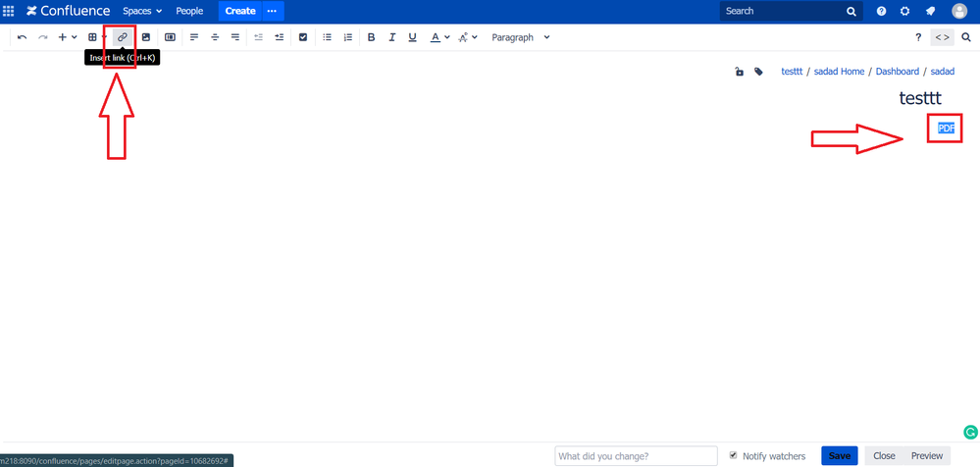980x467 pixels.
Task: Toggle the Notify watchers checkbox
Action: (x=734, y=455)
